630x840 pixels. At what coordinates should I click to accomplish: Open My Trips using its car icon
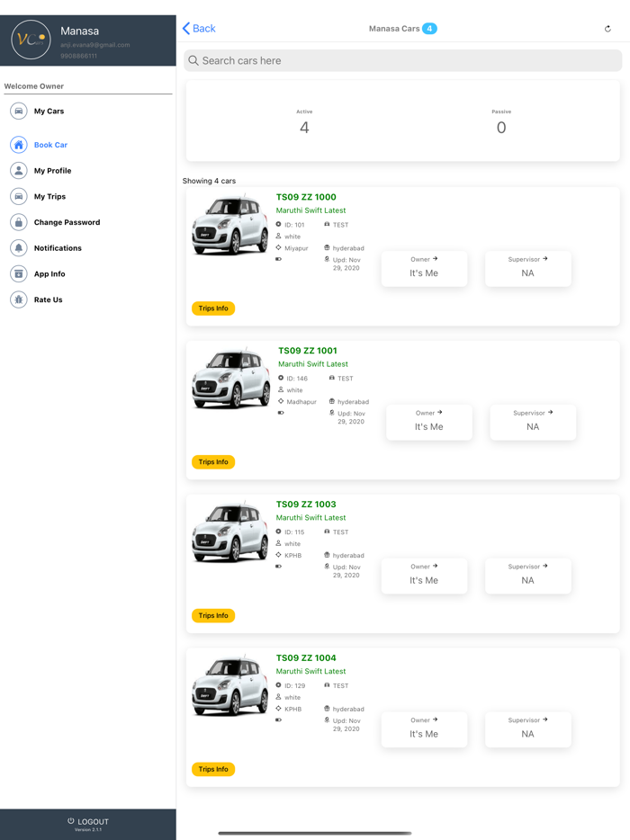(20, 196)
